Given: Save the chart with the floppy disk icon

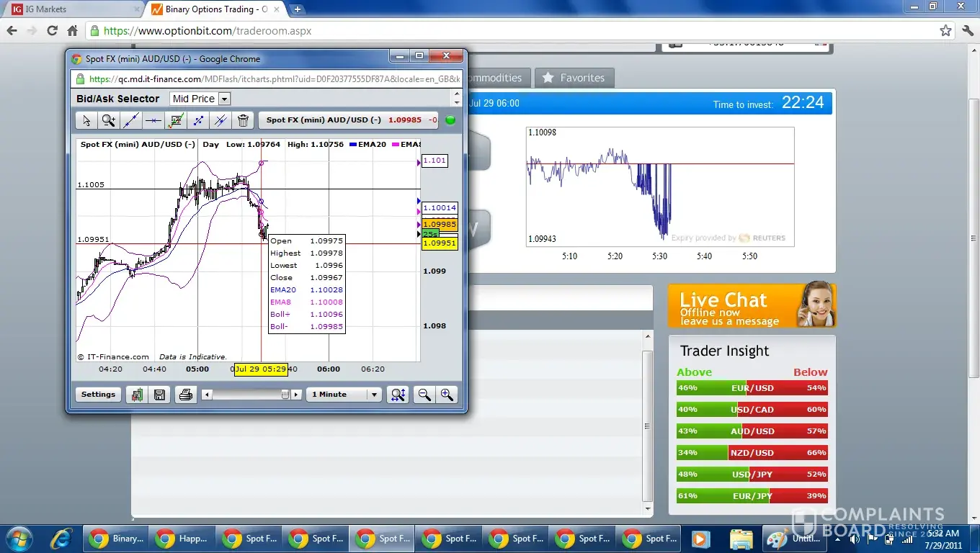Looking at the screenshot, I should point(160,395).
